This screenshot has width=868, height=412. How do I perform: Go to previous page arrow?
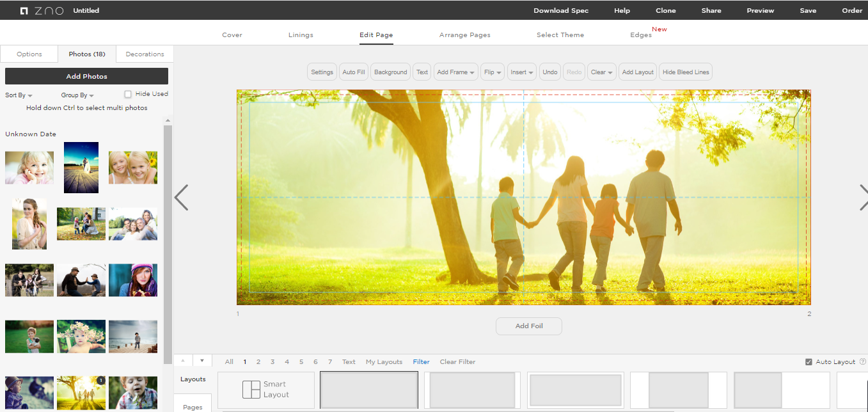point(181,198)
